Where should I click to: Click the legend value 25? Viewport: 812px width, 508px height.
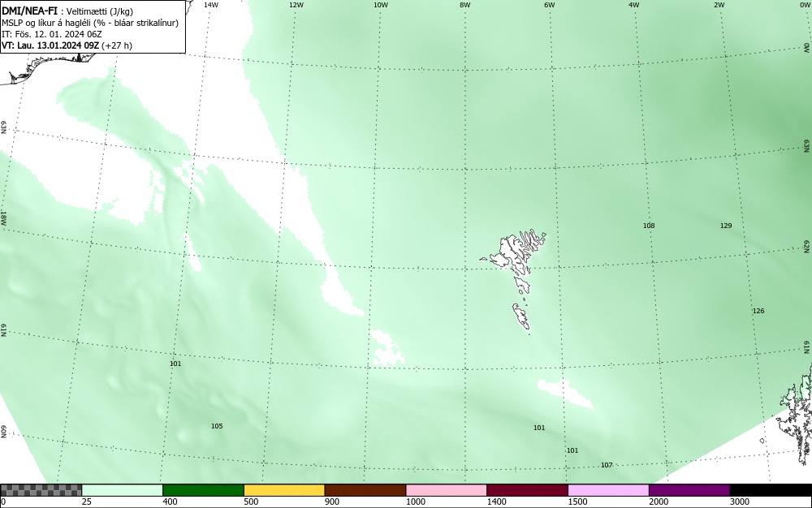coord(87,502)
